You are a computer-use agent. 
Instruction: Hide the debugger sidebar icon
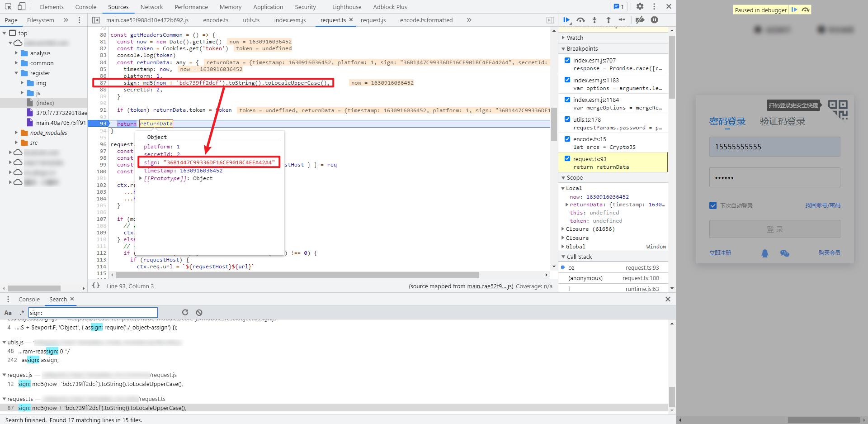[550, 20]
